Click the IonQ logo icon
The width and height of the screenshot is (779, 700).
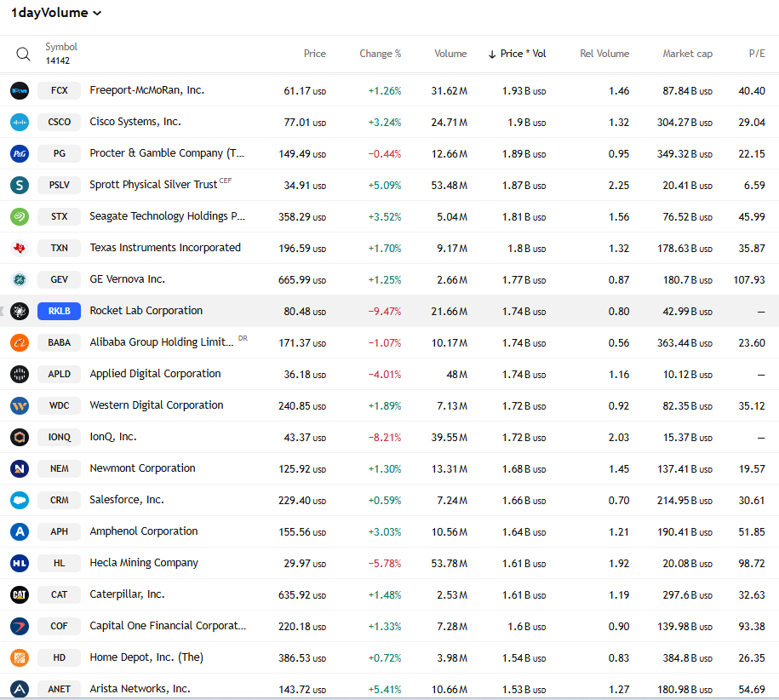coord(20,437)
